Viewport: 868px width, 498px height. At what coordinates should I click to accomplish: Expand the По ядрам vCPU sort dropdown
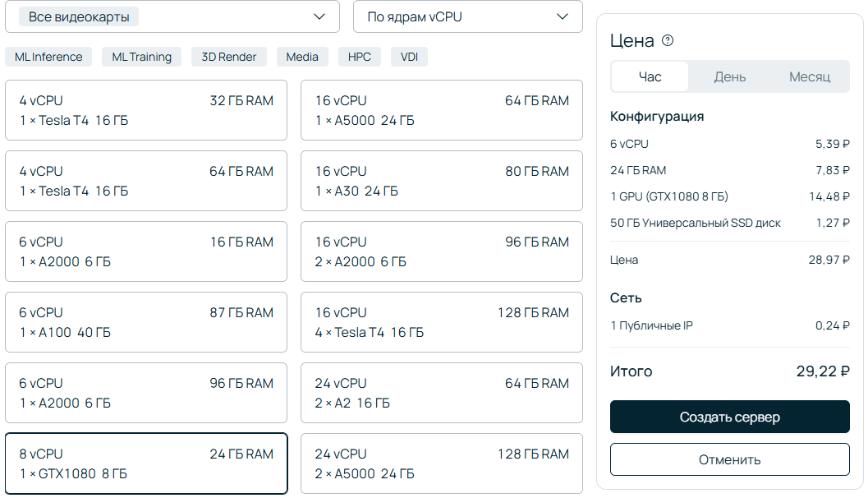[x=467, y=16]
